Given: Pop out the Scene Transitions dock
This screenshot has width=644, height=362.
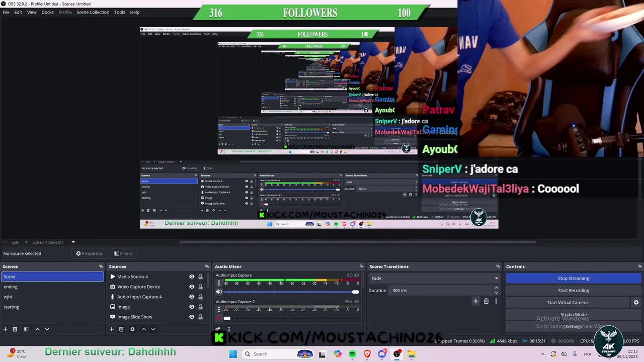Looking at the screenshot, I should (498, 266).
